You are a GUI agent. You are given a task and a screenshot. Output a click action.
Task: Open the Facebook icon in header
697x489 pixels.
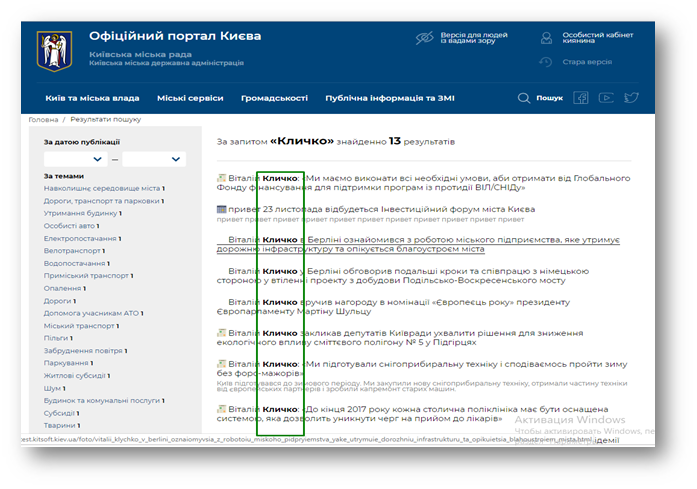(x=580, y=98)
